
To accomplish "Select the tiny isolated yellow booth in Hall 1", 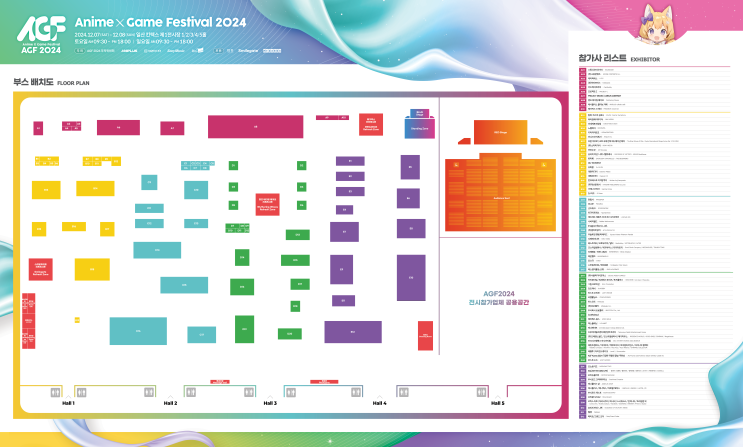I will (x=77, y=320).
